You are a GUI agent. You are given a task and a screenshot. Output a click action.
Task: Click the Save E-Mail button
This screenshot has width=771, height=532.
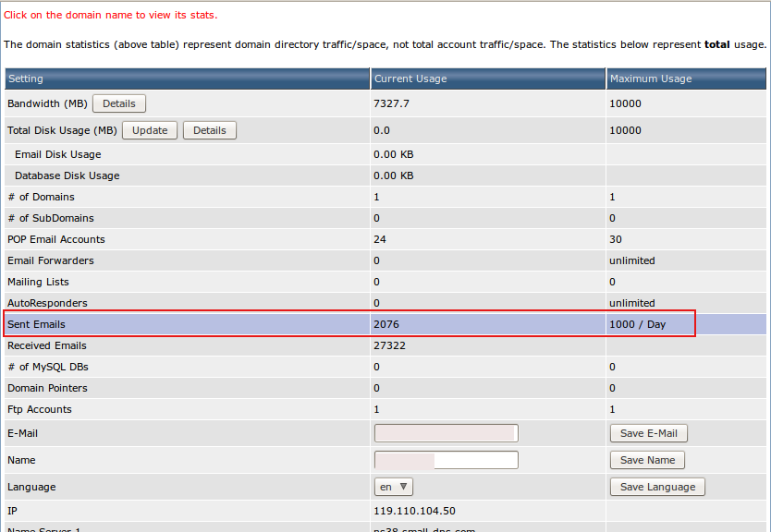648,433
